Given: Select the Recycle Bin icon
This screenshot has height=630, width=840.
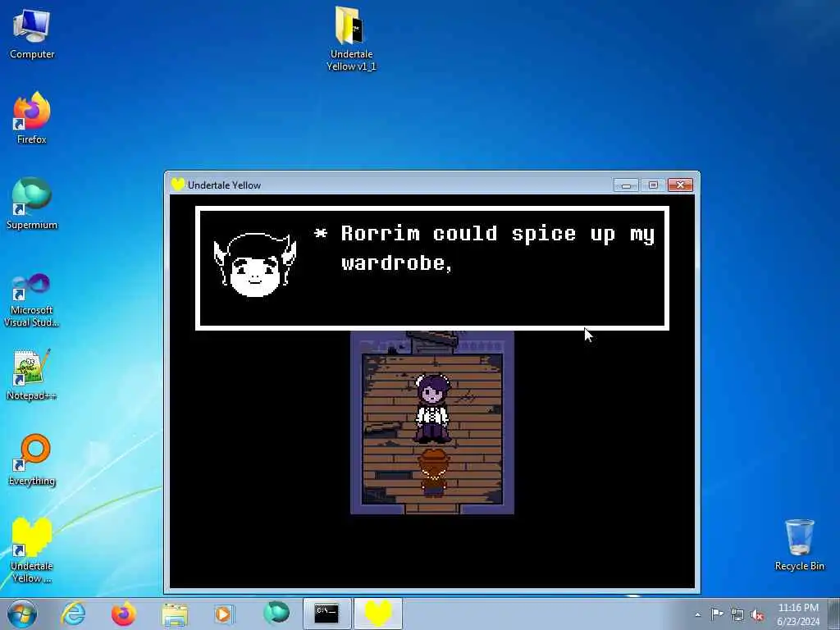Looking at the screenshot, I should click(x=799, y=545).
